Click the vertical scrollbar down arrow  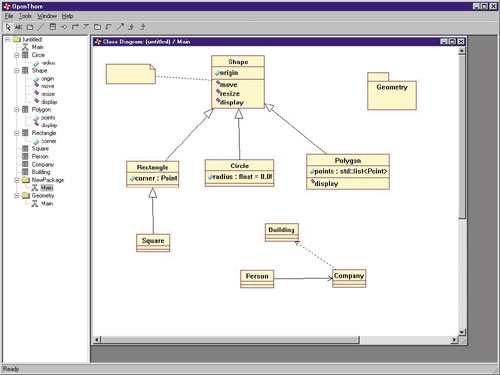[462, 332]
